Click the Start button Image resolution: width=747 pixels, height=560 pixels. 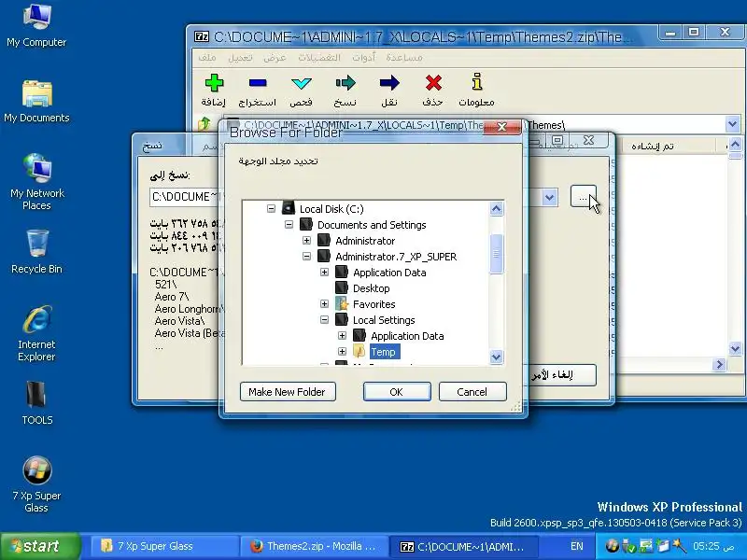[40, 546]
